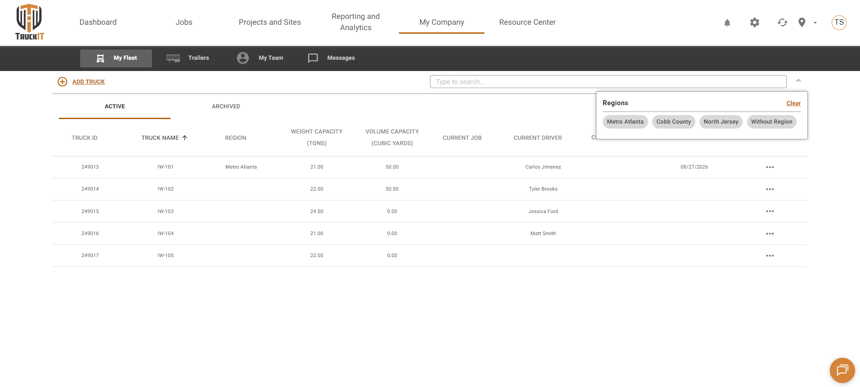Open the Jobs menu

click(184, 22)
